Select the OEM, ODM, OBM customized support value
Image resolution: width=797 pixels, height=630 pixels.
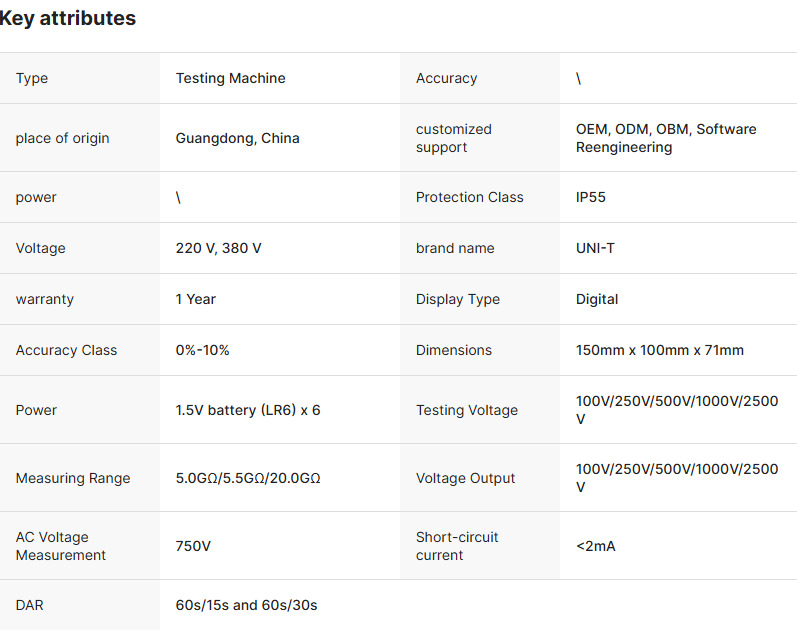coord(666,138)
